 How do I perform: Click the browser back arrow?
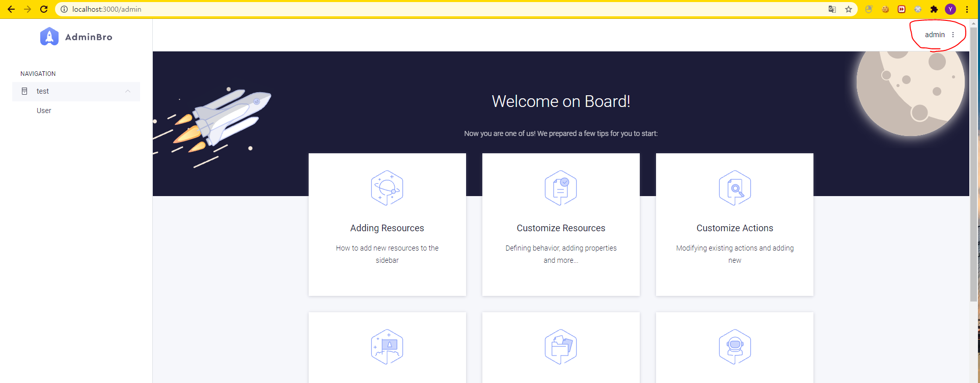pyautogui.click(x=11, y=9)
